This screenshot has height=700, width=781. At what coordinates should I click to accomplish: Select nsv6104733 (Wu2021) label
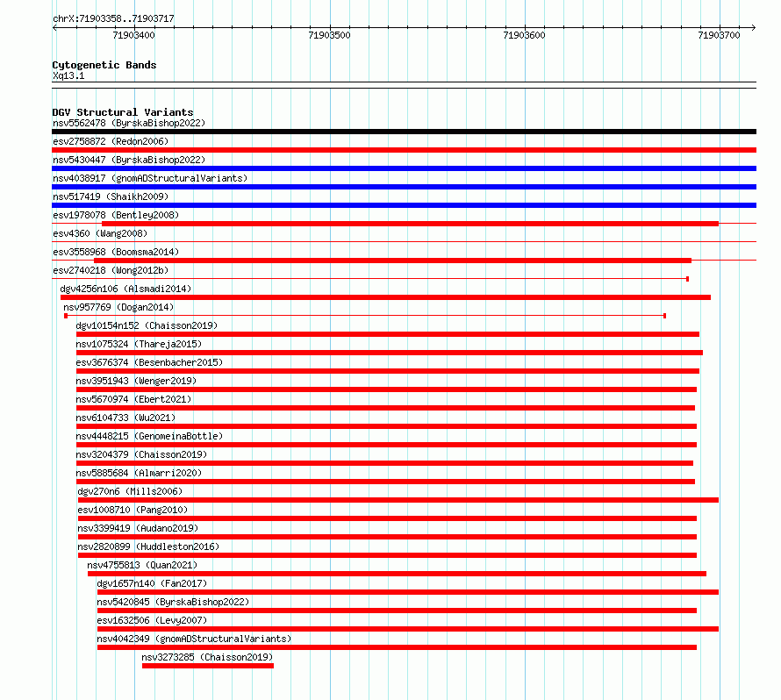(x=125, y=418)
